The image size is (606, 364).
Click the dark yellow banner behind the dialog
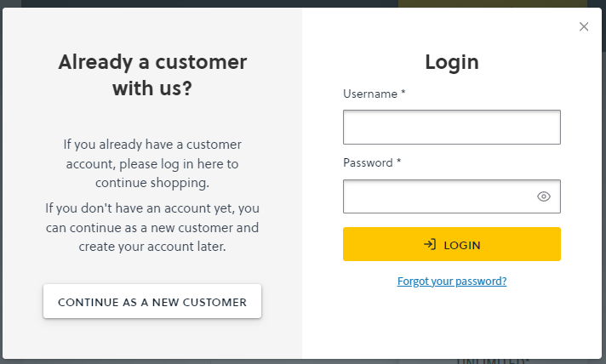493,3
